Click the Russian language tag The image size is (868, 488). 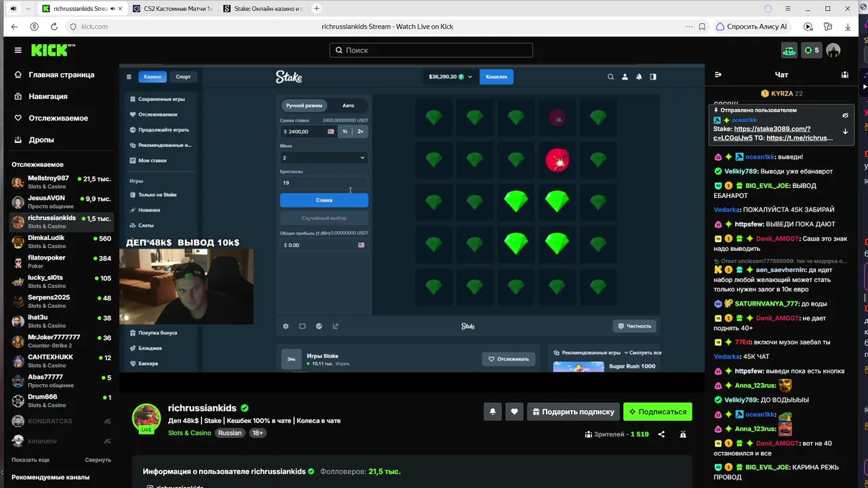[x=230, y=433]
